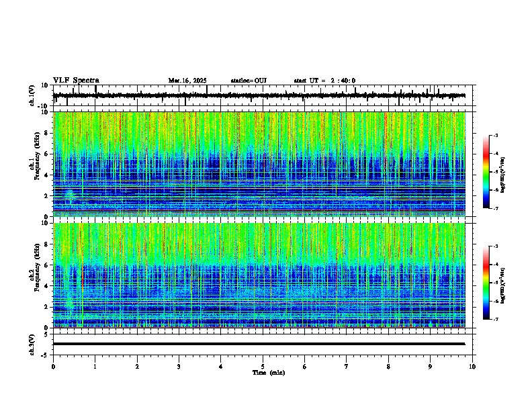The width and height of the screenshot is (532, 411).
Task: Click the ch.2 spectrogram '2' kHz tick label
Action: 46,307
